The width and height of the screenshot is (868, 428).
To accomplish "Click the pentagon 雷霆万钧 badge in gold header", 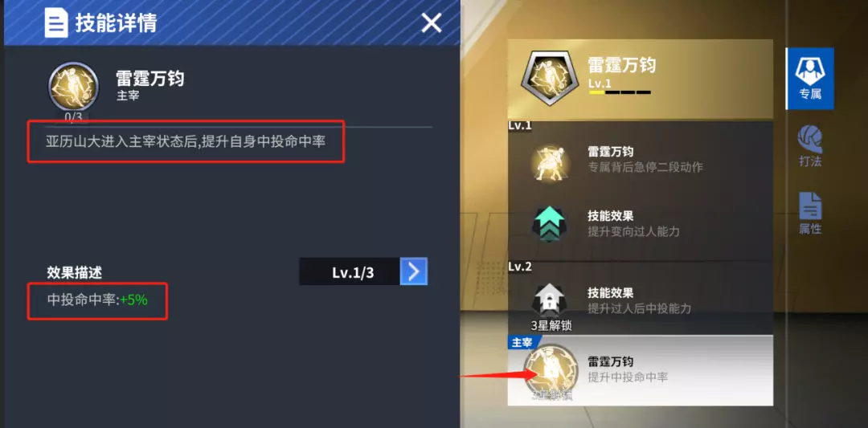I will coord(547,78).
